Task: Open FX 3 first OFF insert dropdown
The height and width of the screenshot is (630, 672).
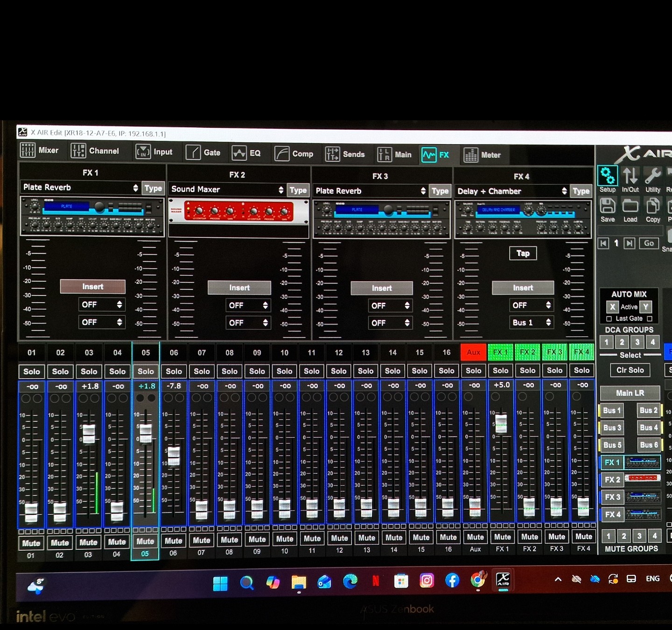Action: (390, 306)
